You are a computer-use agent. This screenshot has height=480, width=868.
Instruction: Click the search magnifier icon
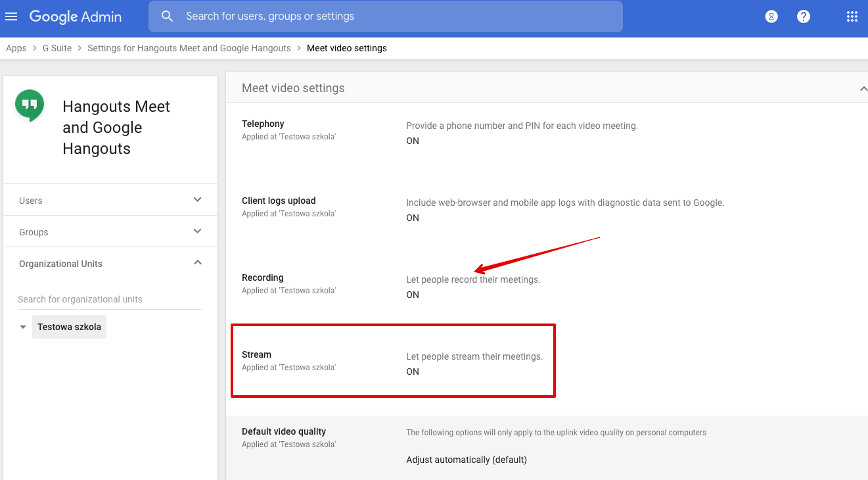(168, 16)
